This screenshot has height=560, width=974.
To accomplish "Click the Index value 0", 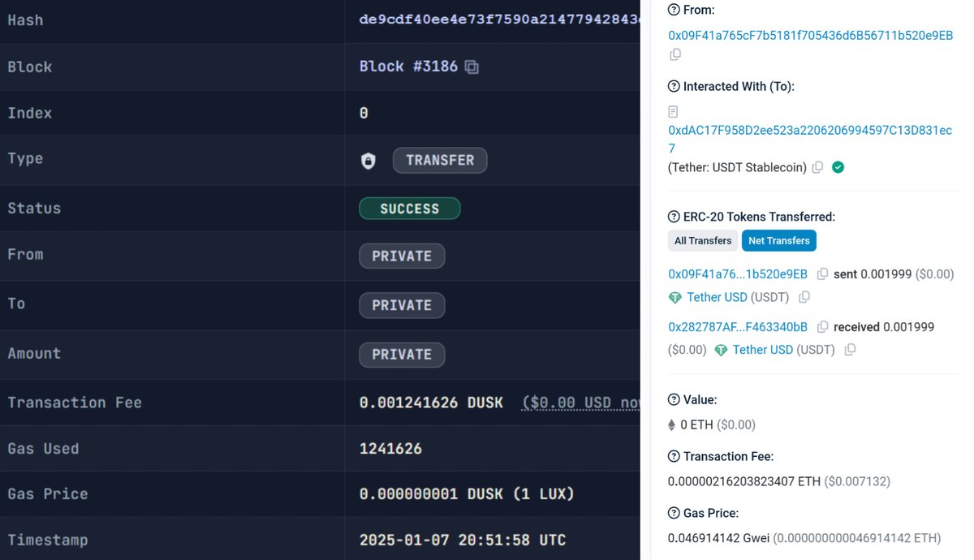I will pos(364,113).
